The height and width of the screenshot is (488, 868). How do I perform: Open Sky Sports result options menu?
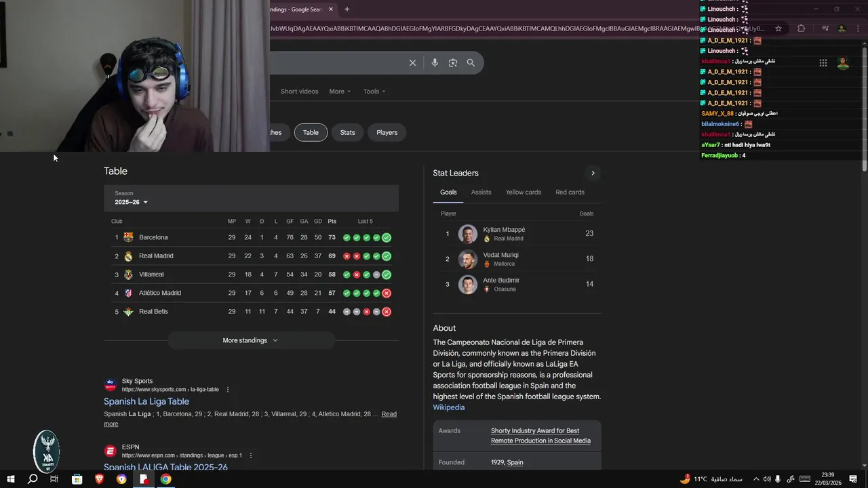pos(228,390)
